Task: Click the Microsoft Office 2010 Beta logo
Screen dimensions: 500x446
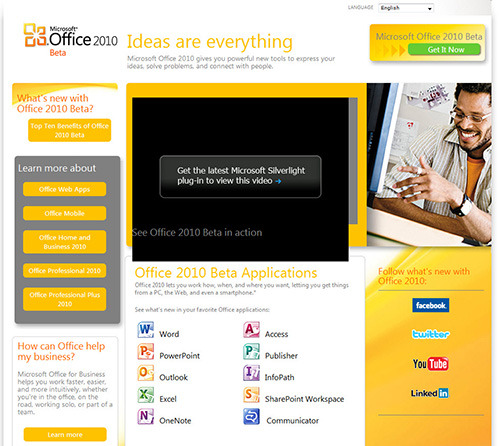Action: [71, 40]
